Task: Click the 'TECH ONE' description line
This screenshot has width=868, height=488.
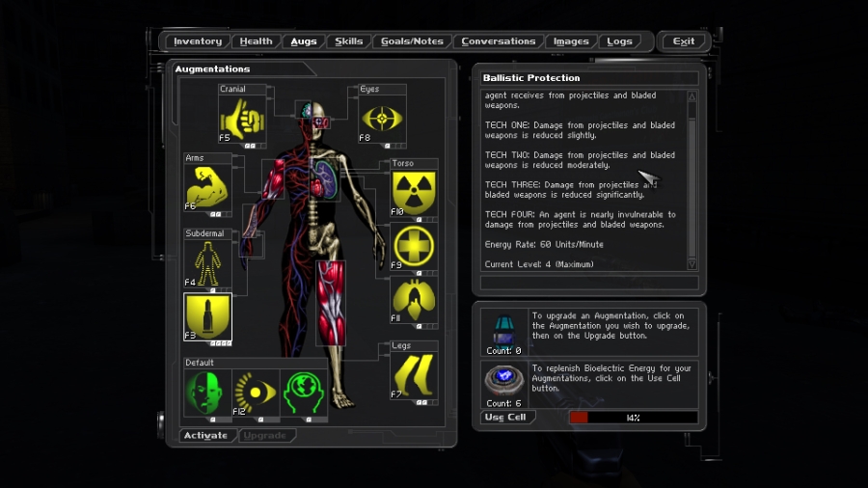Action: point(581,130)
